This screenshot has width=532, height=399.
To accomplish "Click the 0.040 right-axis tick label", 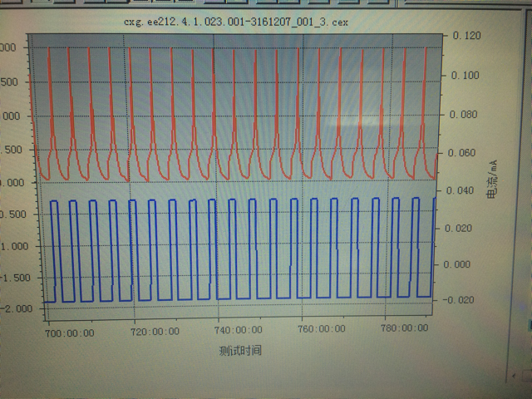I will 460,190.
